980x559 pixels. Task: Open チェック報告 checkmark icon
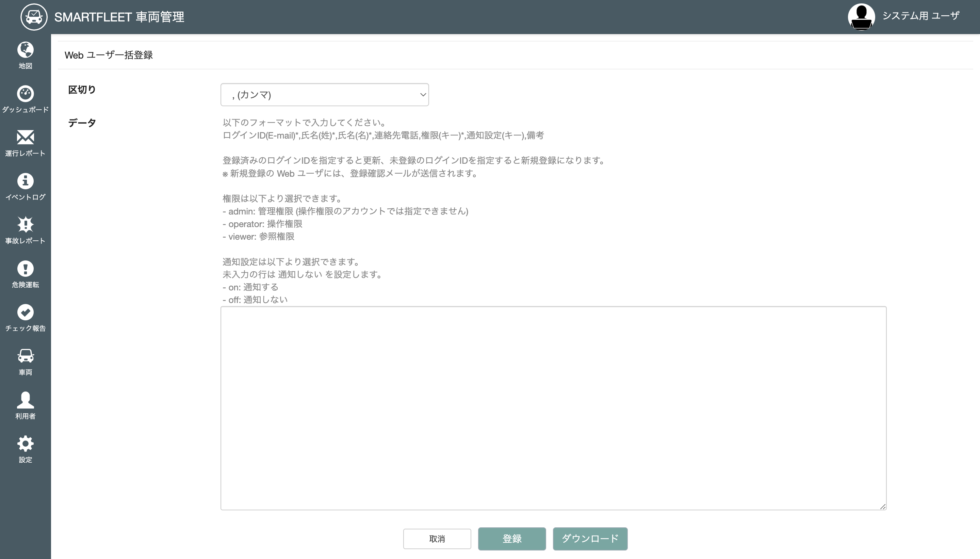25,312
